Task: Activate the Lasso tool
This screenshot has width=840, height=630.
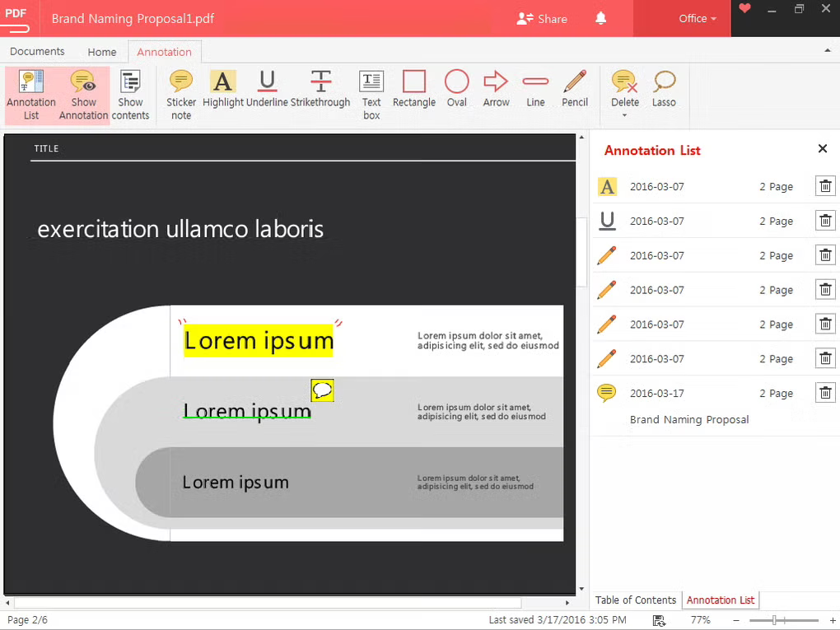Action: 664,88
